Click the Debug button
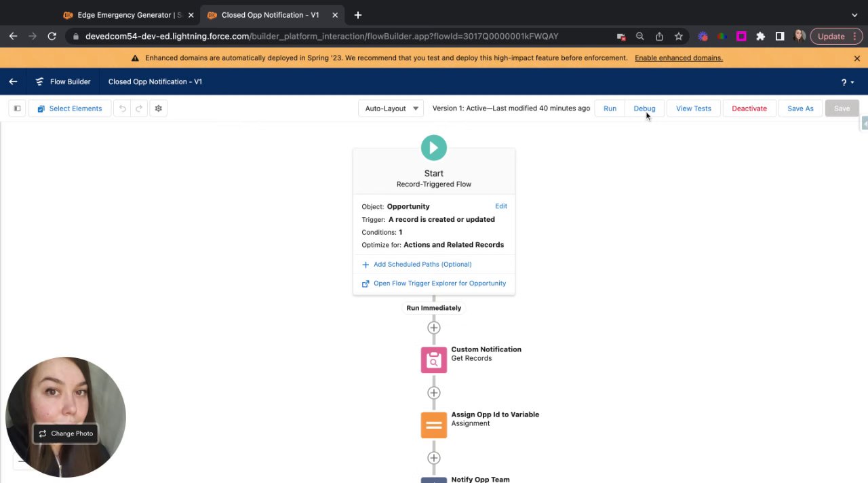 [x=644, y=109]
